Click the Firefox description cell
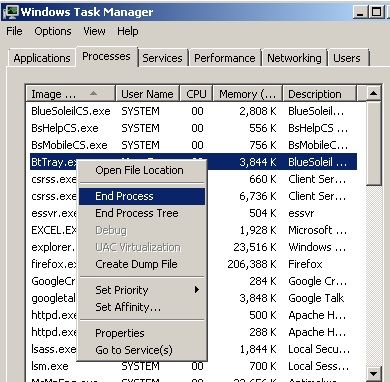 (305, 264)
